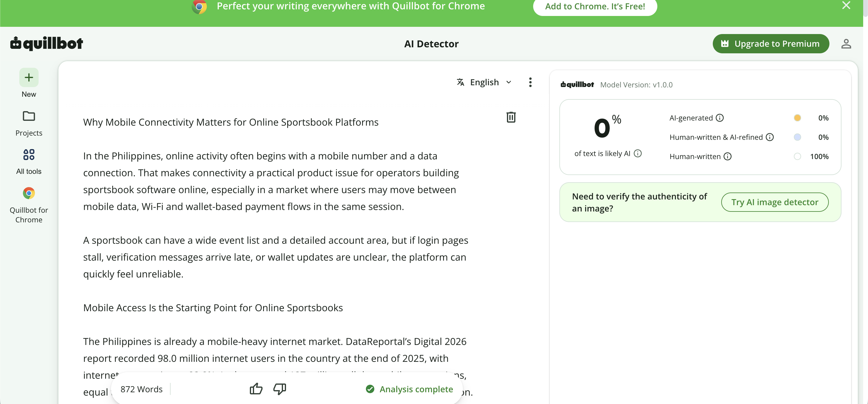Click Quillbot for Chrome sidebar icon
The image size is (868, 404).
click(29, 193)
